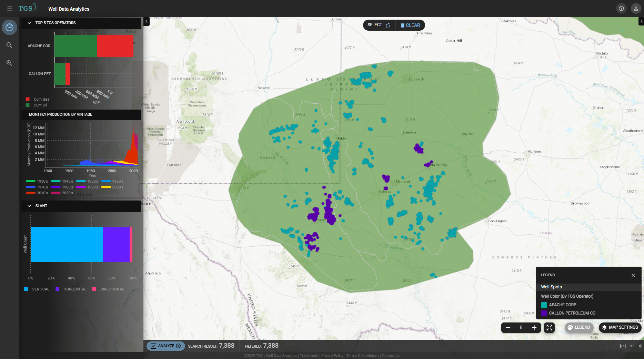The image size is (644, 359).
Task: Click the Analyze button
Action: [166, 346]
